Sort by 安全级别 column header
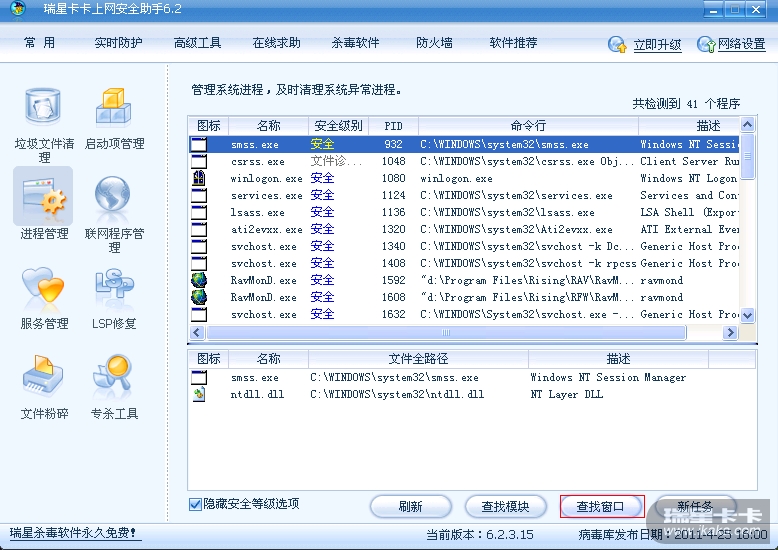 tap(338, 126)
